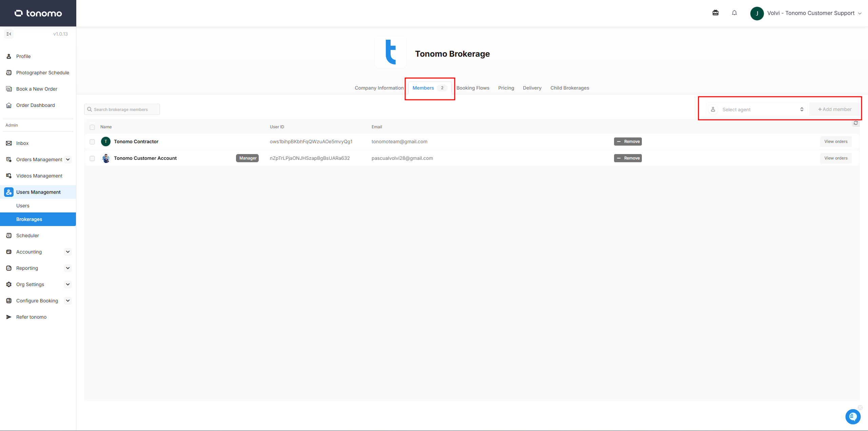Expand the Accounting submenu chevron

(x=68, y=252)
